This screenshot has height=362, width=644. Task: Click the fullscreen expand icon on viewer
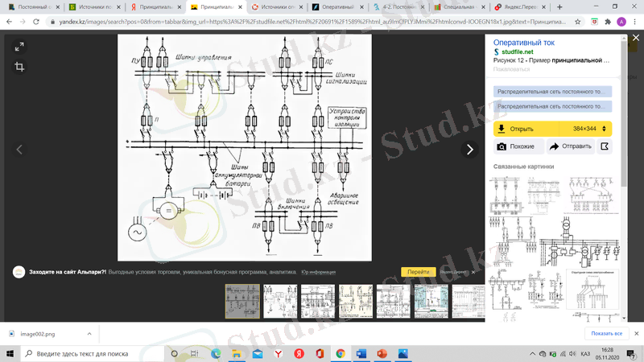click(x=19, y=47)
